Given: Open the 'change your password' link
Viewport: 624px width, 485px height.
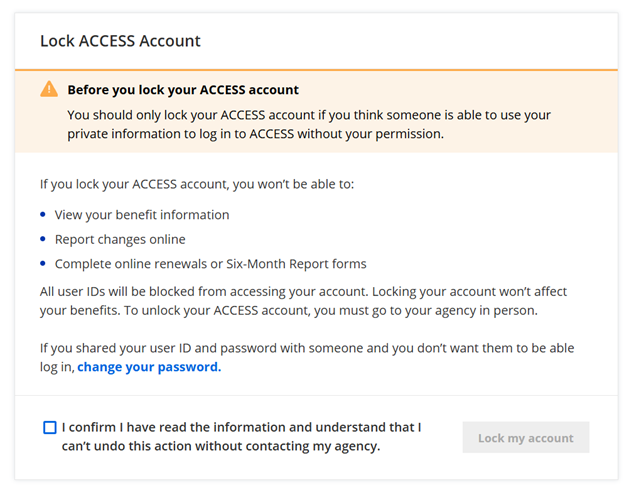Looking at the screenshot, I should pyautogui.click(x=149, y=367).
